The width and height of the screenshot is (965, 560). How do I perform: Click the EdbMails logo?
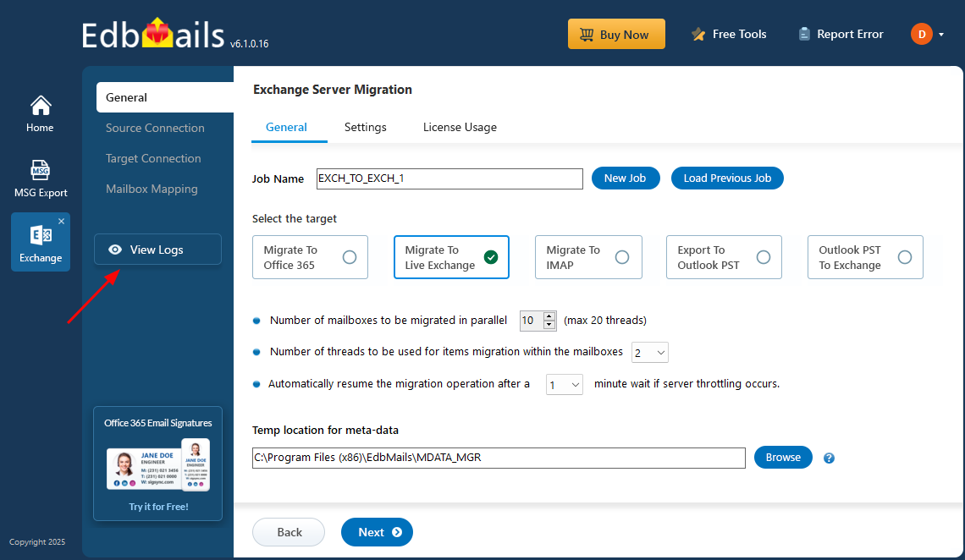click(x=153, y=35)
